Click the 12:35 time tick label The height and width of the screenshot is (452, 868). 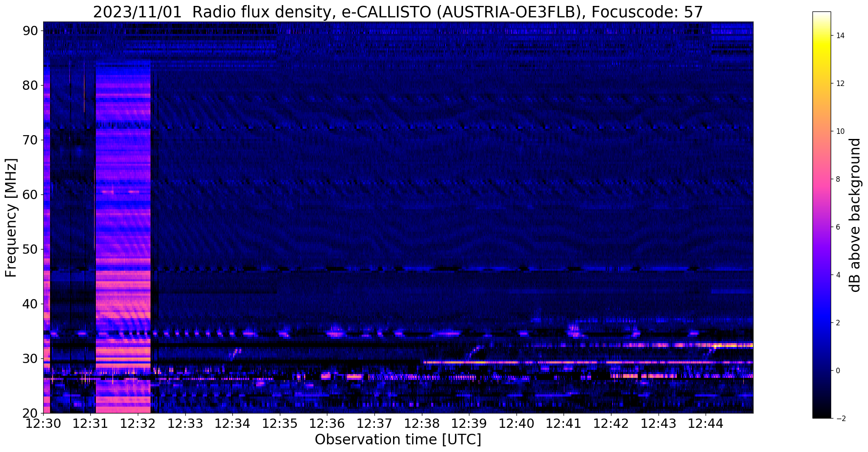[x=280, y=423]
